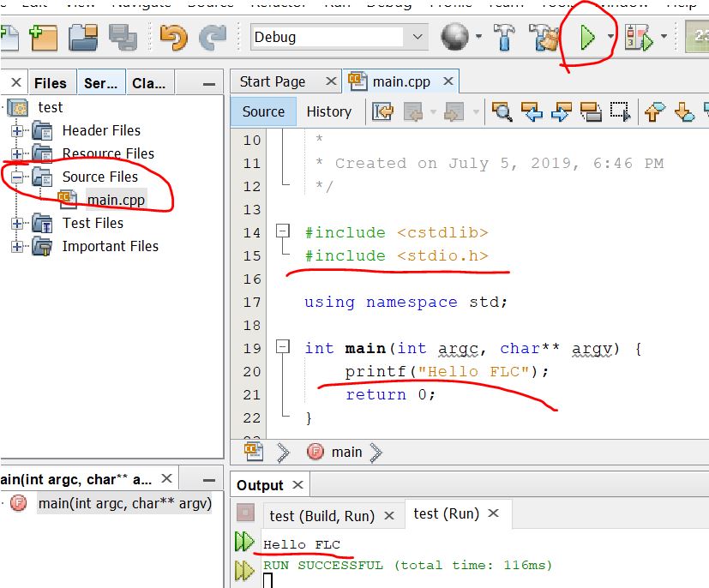709x588 pixels.
Task: Close the test (Build, Run) output tab
Action: click(389, 516)
